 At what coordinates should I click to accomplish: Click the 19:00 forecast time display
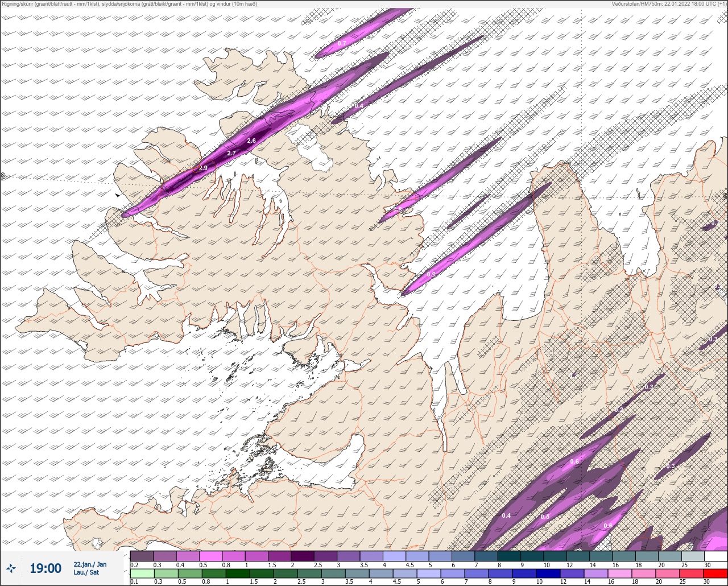[x=45, y=568]
